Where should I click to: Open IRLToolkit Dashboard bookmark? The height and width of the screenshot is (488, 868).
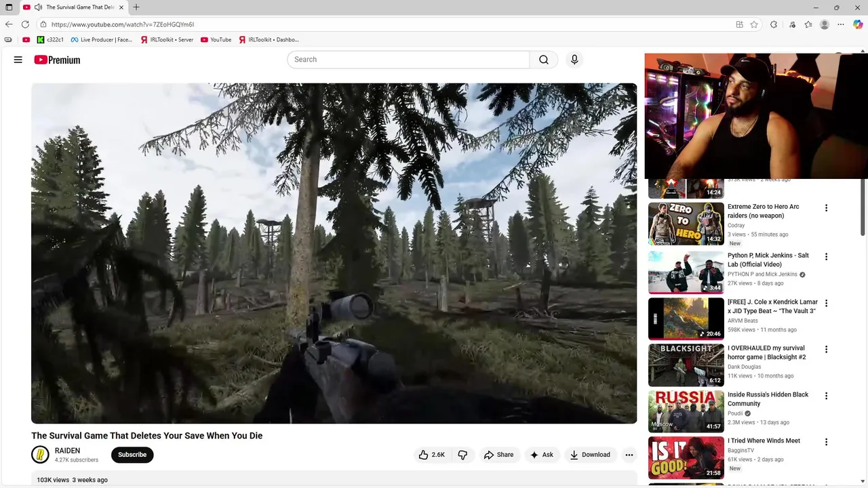[269, 39]
